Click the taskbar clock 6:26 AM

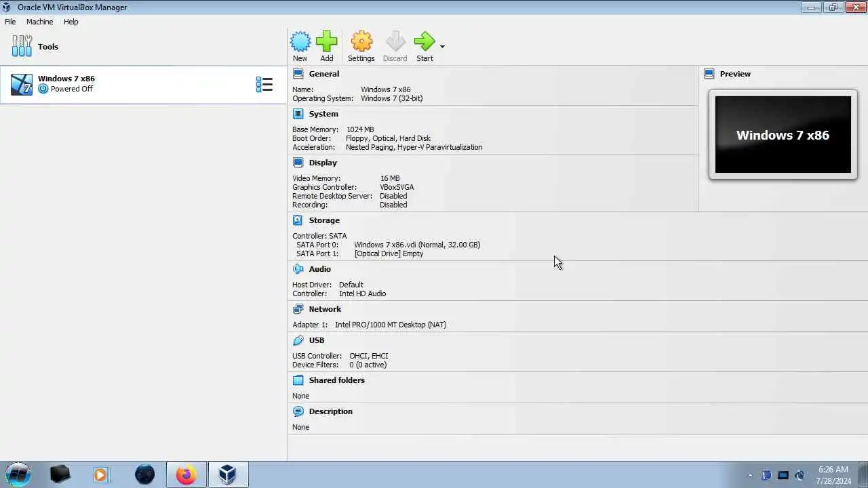click(833, 470)
